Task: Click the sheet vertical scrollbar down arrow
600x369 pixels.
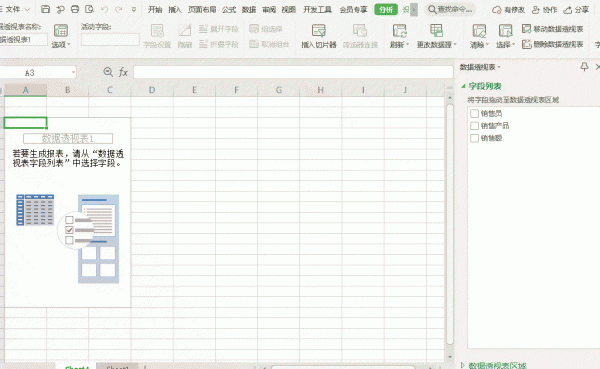Action: (x=450, y=357)
